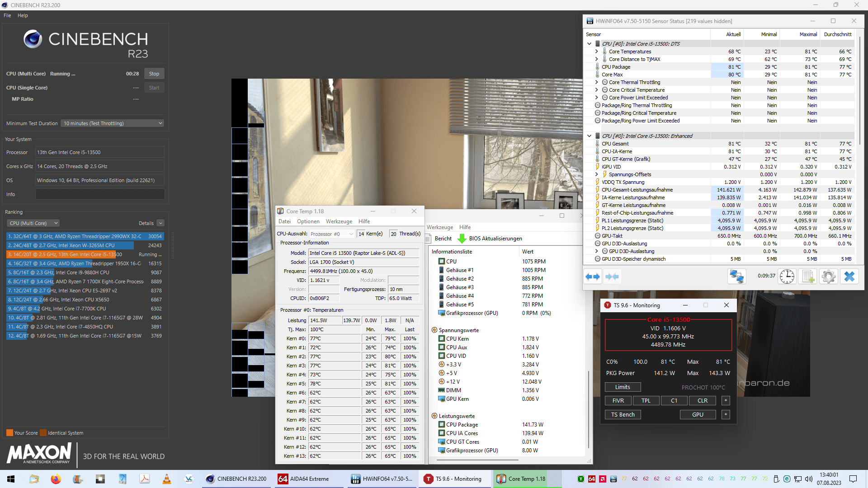Click the Bericht report icon in AIDA64
The height and width of the screenshot is (488, 868).
[x=428, y=239]
